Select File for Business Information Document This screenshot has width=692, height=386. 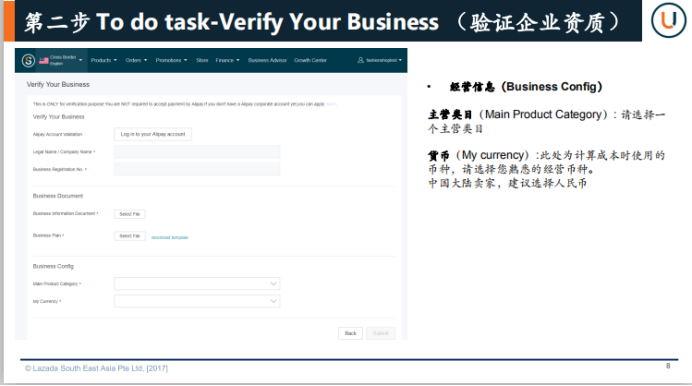(x=129, y=214)
